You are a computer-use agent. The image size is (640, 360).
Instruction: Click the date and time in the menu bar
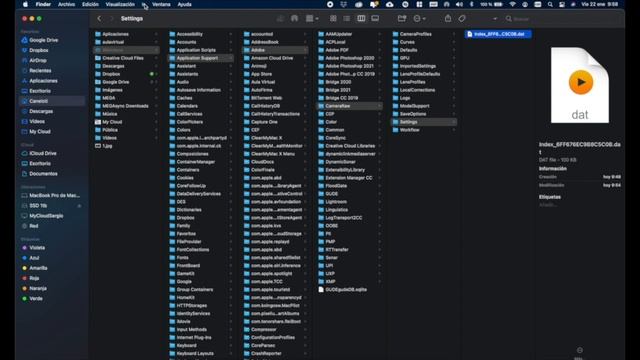pyautogui.click(x=600, y=4)
